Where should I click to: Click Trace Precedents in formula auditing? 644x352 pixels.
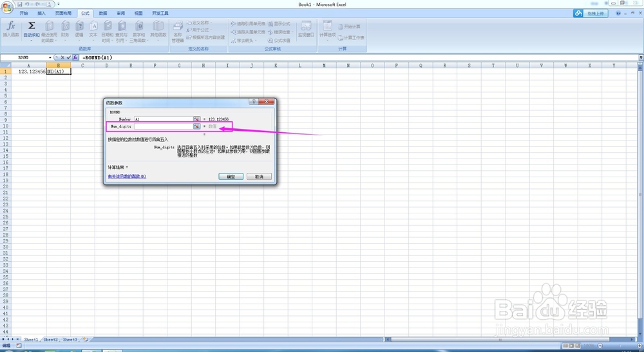pyautogui.click(x=248, y=24)
